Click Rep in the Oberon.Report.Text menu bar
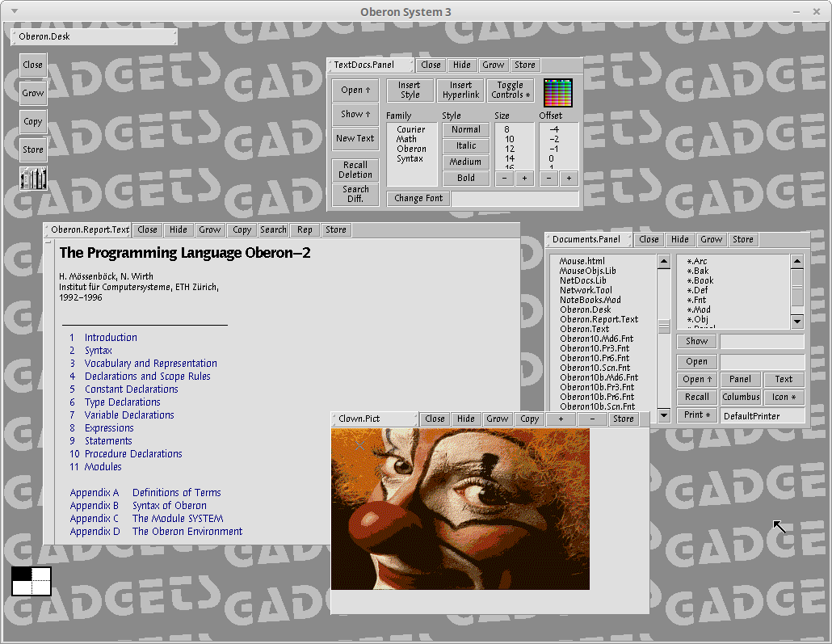Screen dimensions: 832x644 click(305, 230)
